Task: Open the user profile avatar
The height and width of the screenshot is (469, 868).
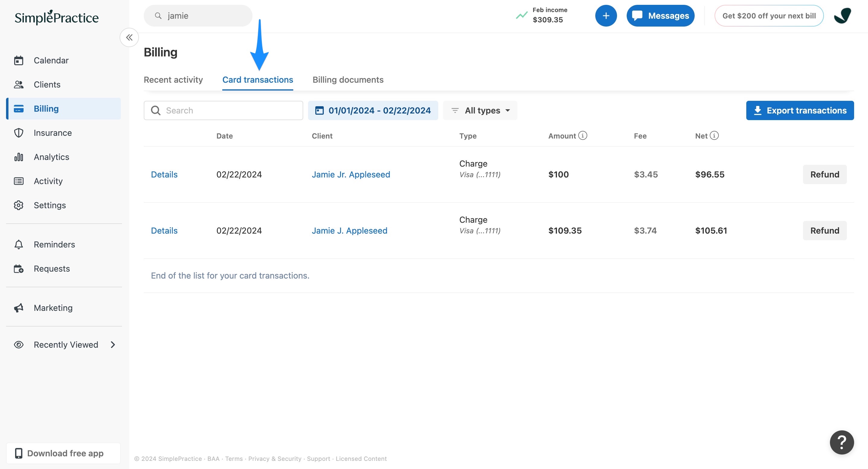Action: pyautogui.click(x=842, y=15)
